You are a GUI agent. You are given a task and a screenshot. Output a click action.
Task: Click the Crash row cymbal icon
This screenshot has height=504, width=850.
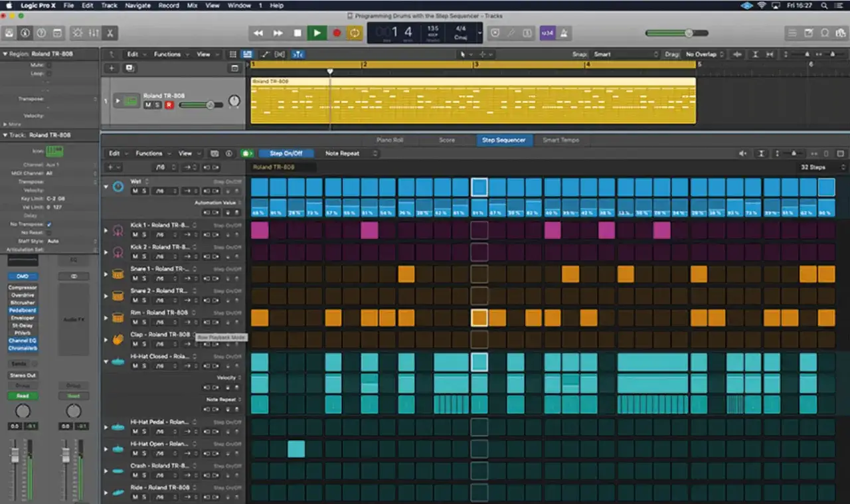[118, 471]
